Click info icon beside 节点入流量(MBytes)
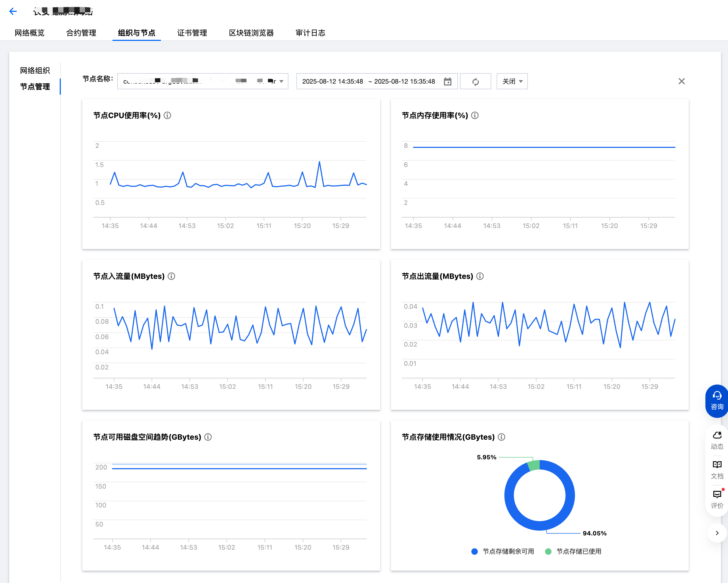Viewport: 728px width, 583px height. click(171, 276)
